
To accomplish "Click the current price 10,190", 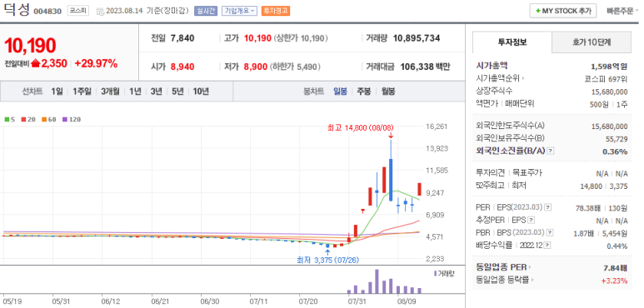I will pyautogui.click(x=30, y=45).
